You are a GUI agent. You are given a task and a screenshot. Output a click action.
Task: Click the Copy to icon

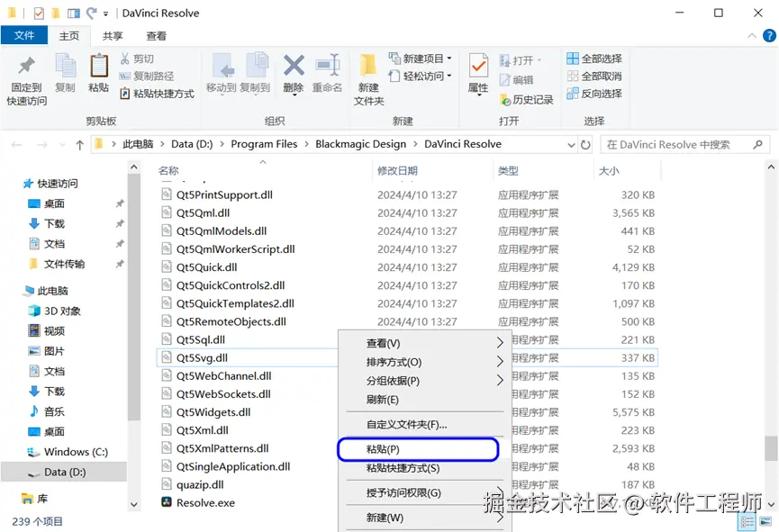(x=257, y=66)
